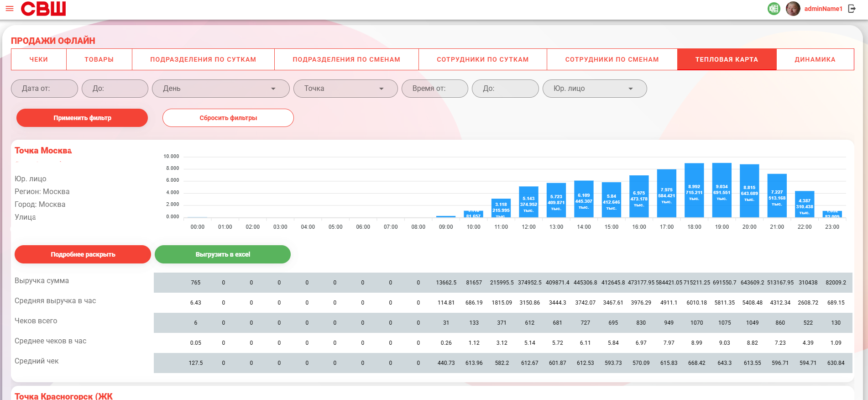Viewport: 868px width, 400px height.
Task: Click the 16:00 bar labeled 6.975
Action: pyautogui.click(x=639, y=196)
